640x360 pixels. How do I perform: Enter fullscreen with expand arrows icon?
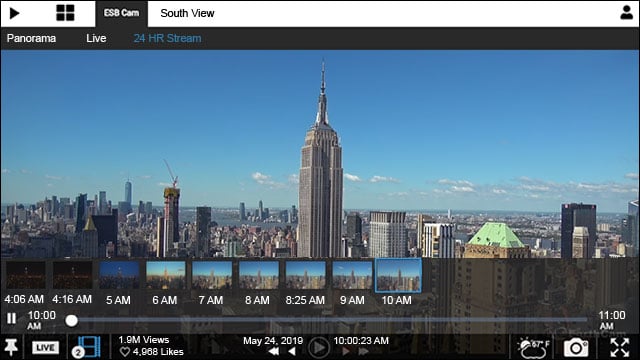coord(620,348)
